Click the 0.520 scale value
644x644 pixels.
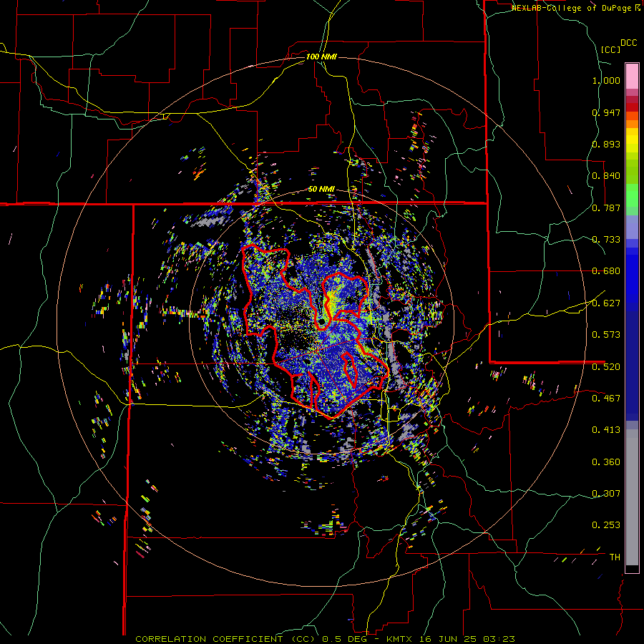606,367
